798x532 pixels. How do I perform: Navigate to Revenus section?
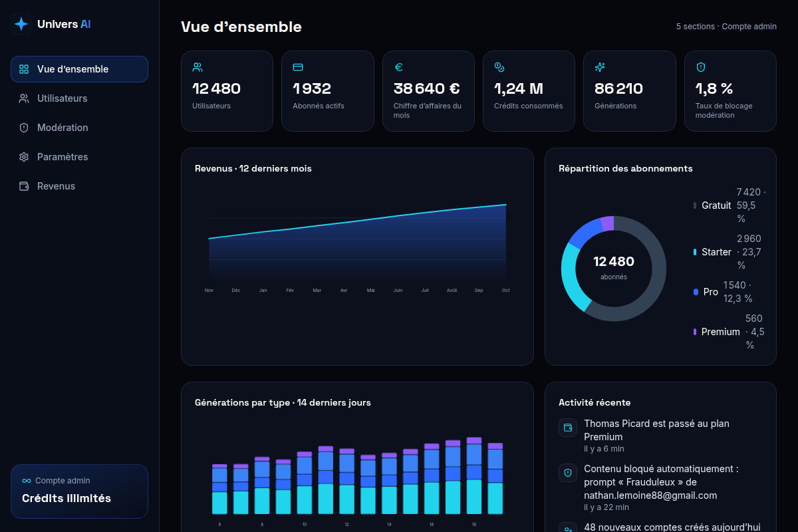79,186
